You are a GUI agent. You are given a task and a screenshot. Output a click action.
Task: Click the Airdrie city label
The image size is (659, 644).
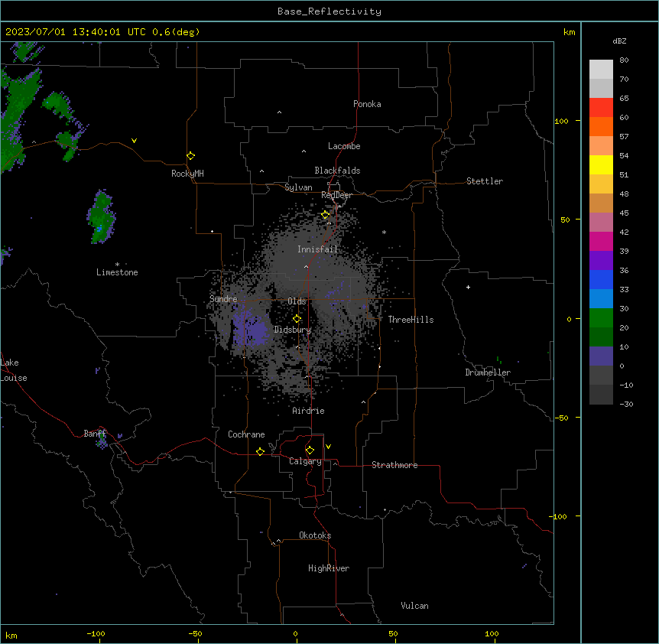309,411
